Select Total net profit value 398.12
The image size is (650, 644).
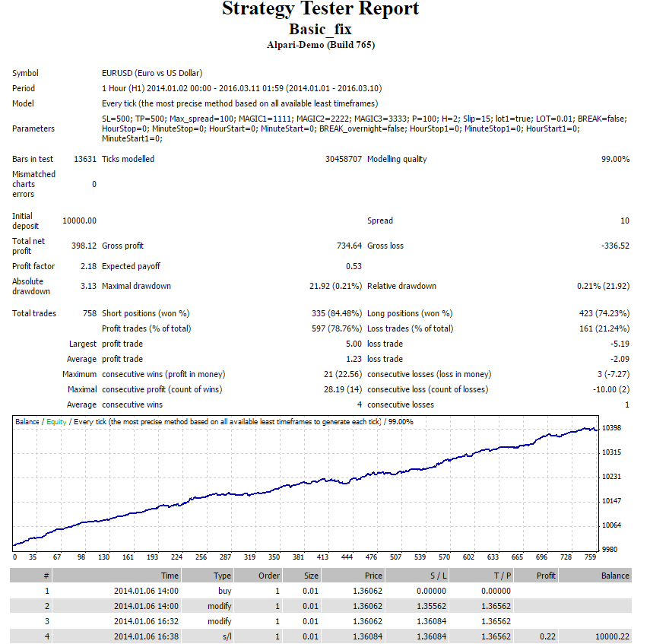click(x=84, y=246)
